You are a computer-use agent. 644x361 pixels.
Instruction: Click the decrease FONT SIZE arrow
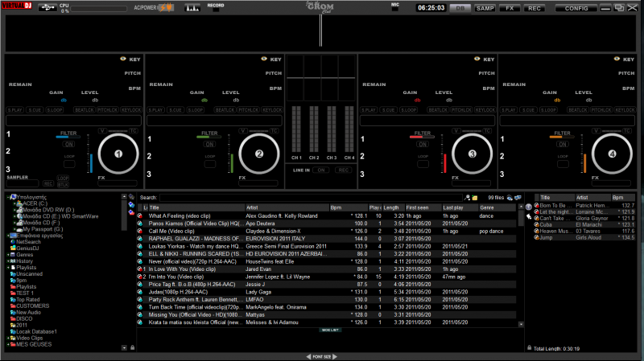[308, 356]
